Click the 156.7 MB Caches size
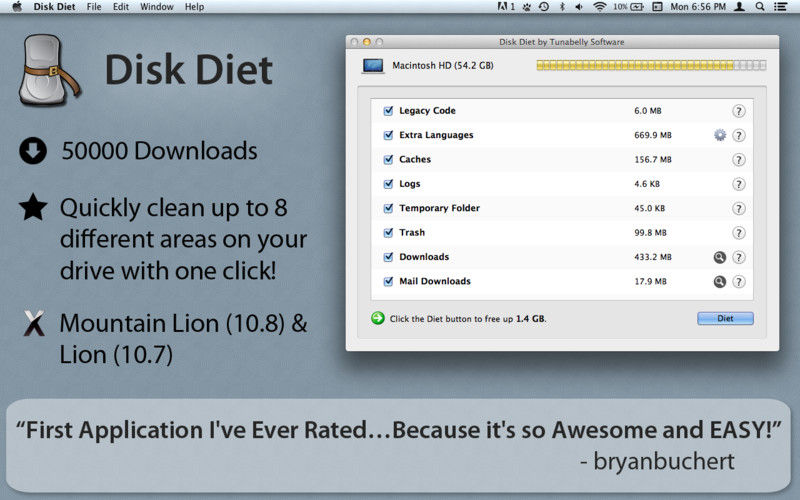The width and height of the screenshot is (800, 500). point(653,160)
